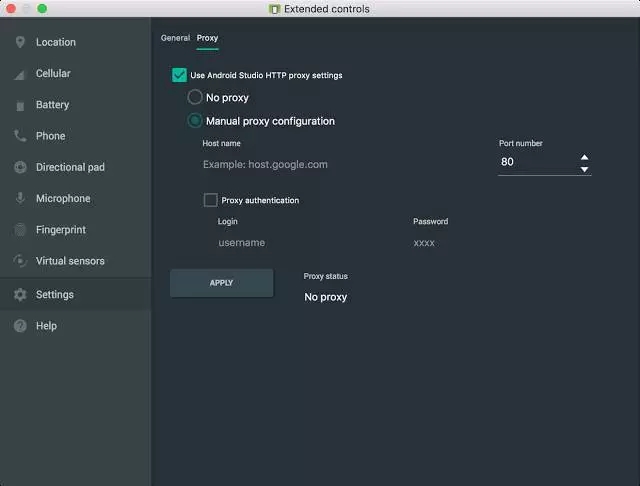Decrease port number with down arrow
This screenshot has height=486, width=640.
pyautogui.click(x=584, y=169)
